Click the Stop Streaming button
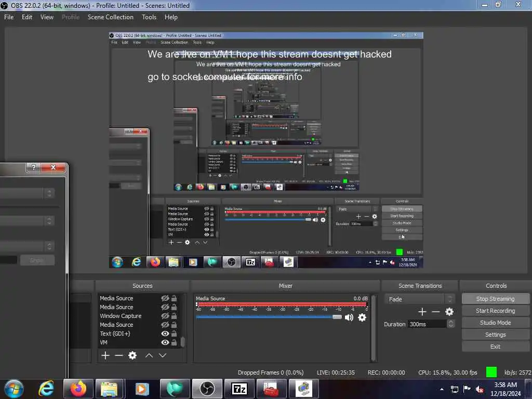 [x=495, y=299]
